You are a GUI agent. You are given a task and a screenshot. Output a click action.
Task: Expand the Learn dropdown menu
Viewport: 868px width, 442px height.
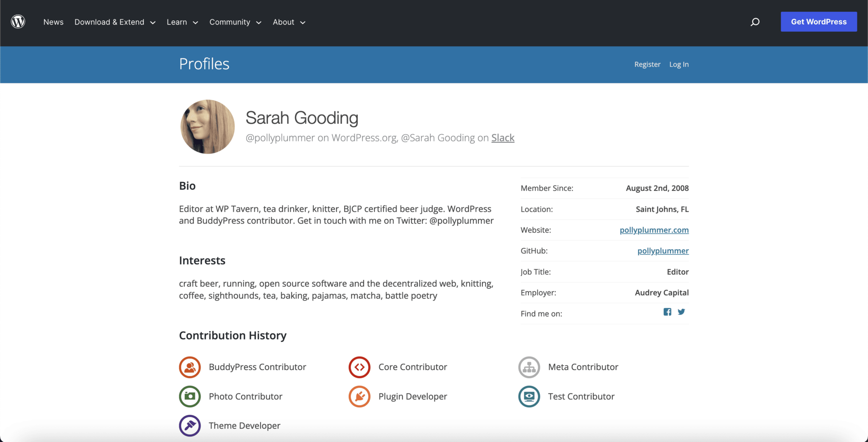click(x=182, y=22)
